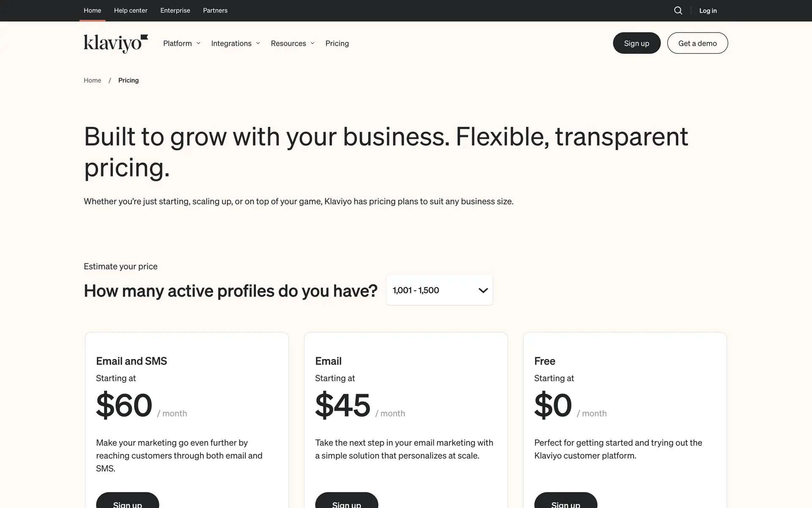Sign up for the Free plan
Image resolution: width=812 pixels, height=508 pixels.
pyautogui.click(x=565, y=502)
